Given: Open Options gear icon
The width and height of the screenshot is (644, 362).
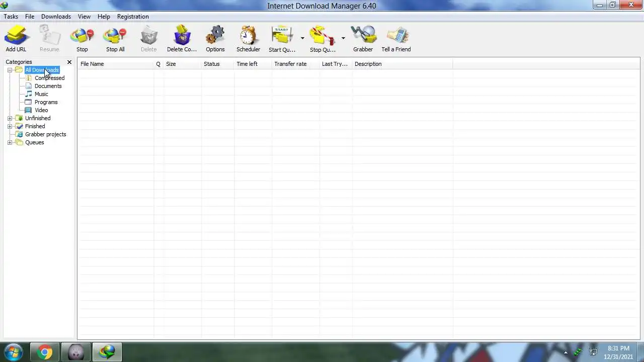Looking at the screenshot, I should click(215, 36).
